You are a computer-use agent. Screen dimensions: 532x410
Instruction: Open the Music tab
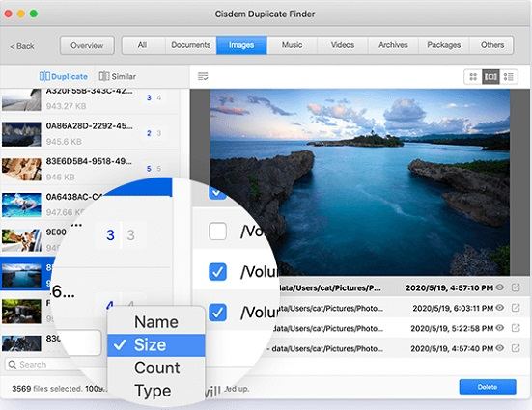[293, 45]
